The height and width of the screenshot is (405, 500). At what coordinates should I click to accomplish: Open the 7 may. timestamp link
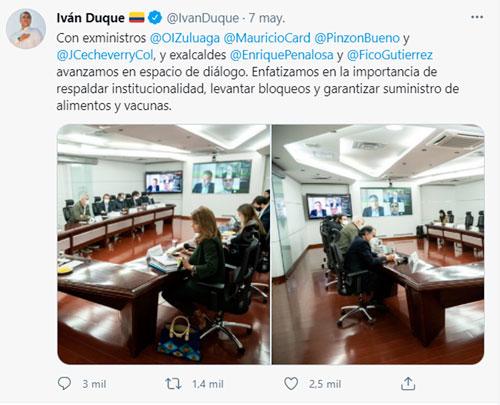(x=267, y=18)
